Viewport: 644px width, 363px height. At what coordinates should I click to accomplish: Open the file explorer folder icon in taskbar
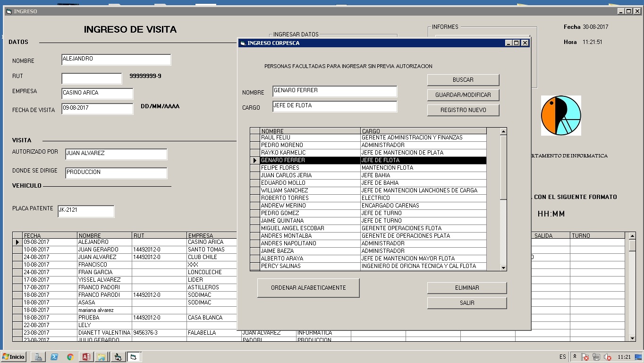[101, 357]
